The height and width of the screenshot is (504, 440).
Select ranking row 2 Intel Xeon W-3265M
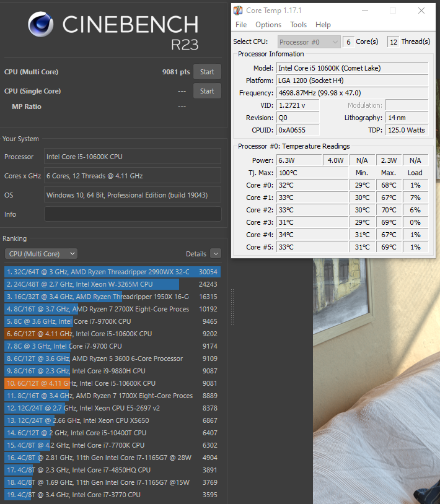click(x=113, y=284)
